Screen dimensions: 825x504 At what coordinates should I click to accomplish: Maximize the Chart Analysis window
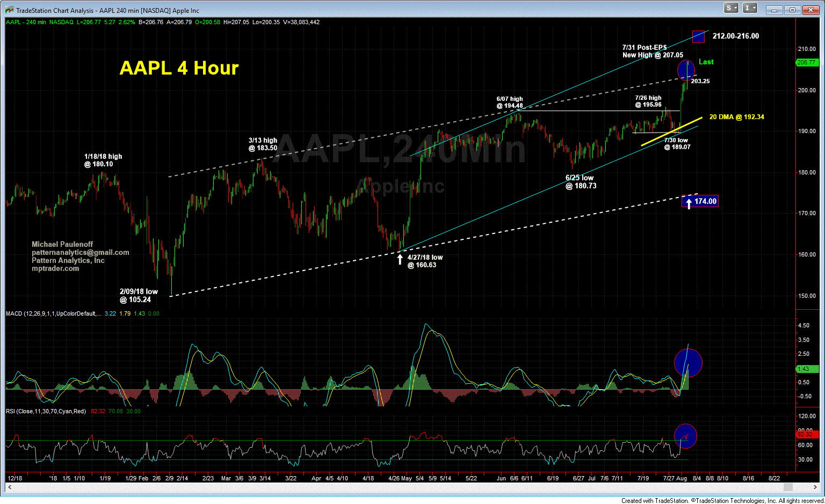792,10
